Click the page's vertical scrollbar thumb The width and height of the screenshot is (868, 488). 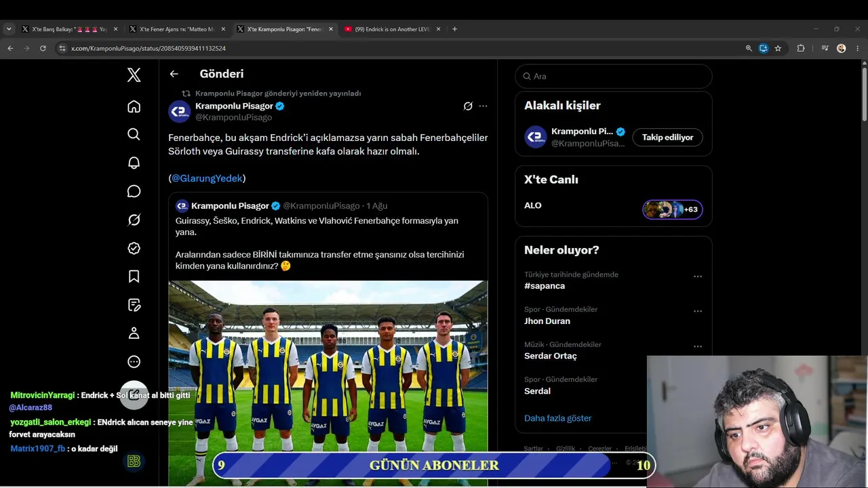click(865, 95)
